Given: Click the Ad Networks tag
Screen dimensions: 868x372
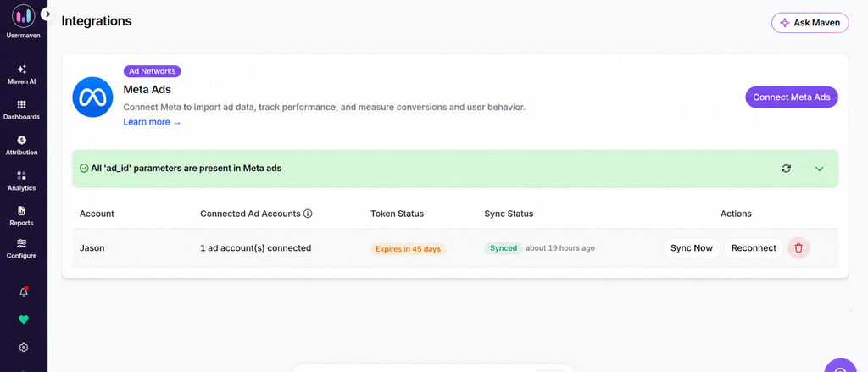Looking at the screenshot, I should click(x=153, y=71).
